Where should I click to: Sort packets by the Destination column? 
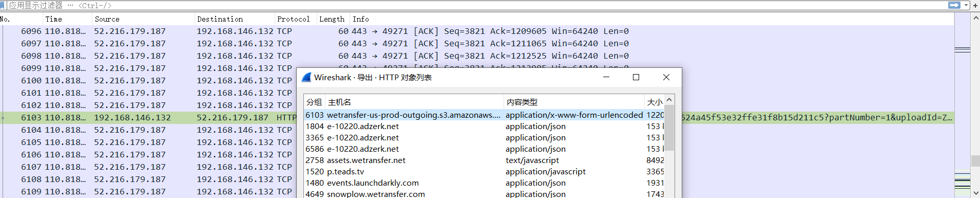coord(235,19)
